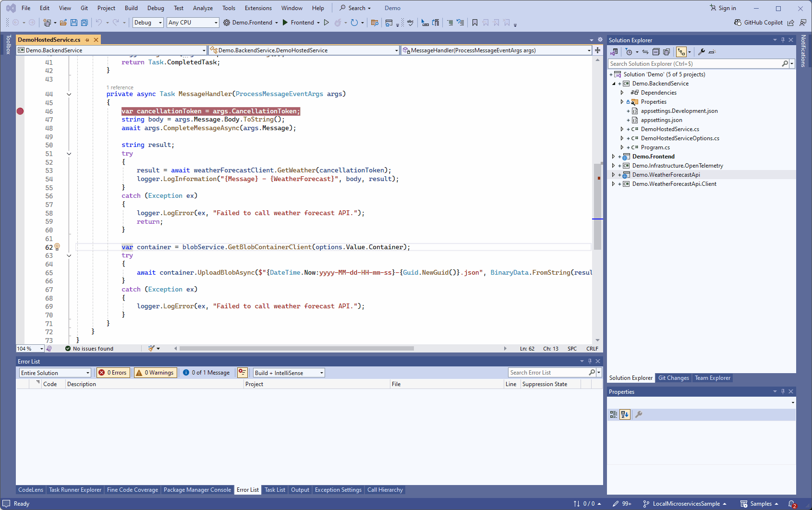The image size is (812, 510).
Task: Select Program.cs in Solution Explorer
Action: (655, 147)
